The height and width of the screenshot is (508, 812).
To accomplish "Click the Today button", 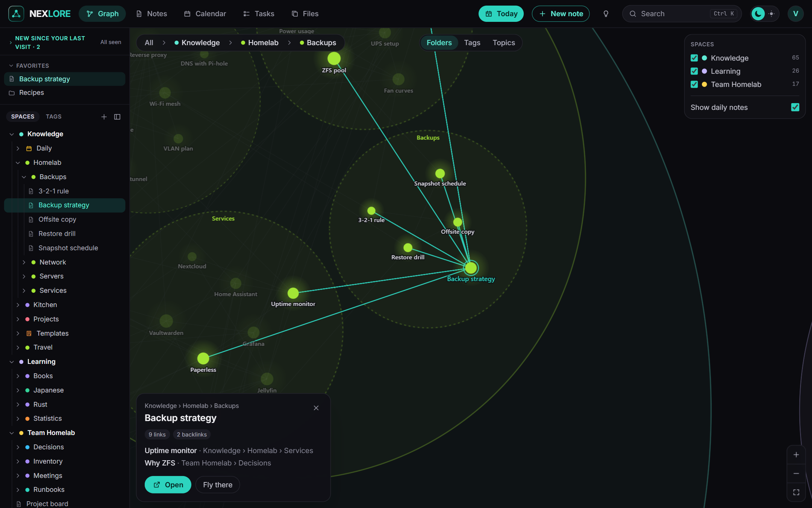I will (501, 14).
